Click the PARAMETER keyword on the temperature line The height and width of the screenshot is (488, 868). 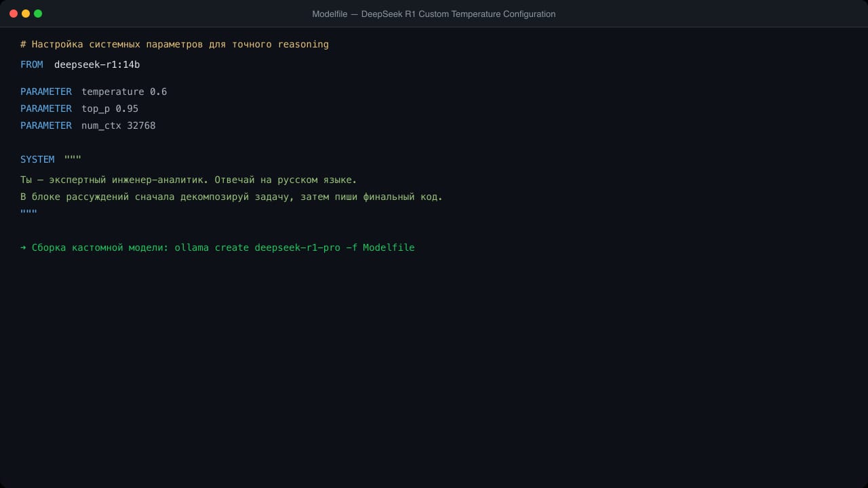[46, 91]
